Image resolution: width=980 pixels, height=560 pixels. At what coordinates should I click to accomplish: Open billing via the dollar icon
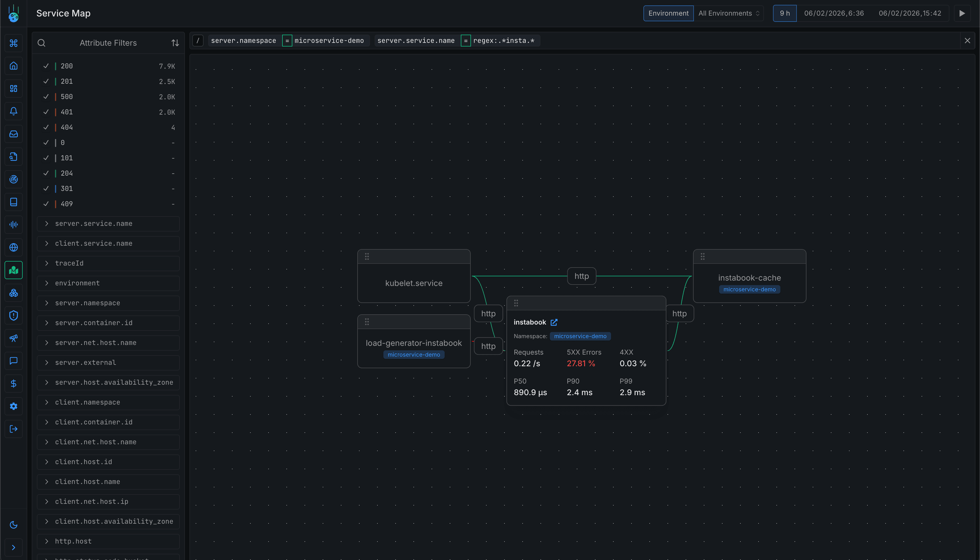tap(14, 383)
